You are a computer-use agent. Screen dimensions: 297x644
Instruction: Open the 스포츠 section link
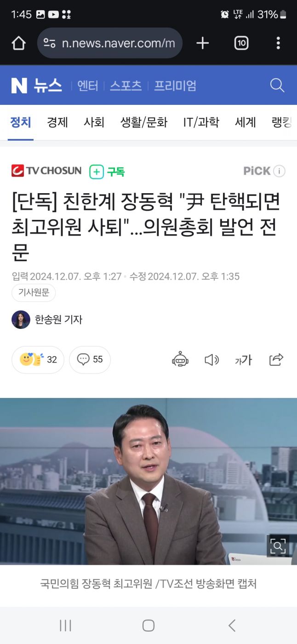click(126, 86)
